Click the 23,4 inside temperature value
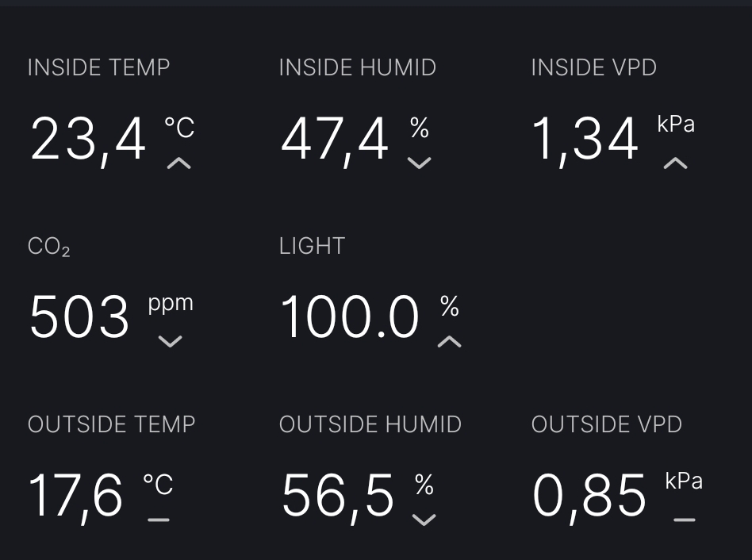This screenshot has height=560, width=752. coord(88,140)
